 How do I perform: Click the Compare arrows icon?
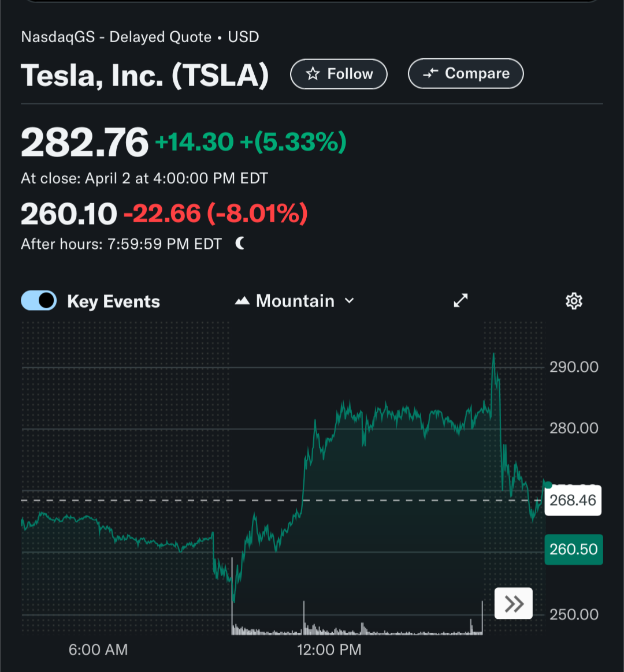[430, 74]
